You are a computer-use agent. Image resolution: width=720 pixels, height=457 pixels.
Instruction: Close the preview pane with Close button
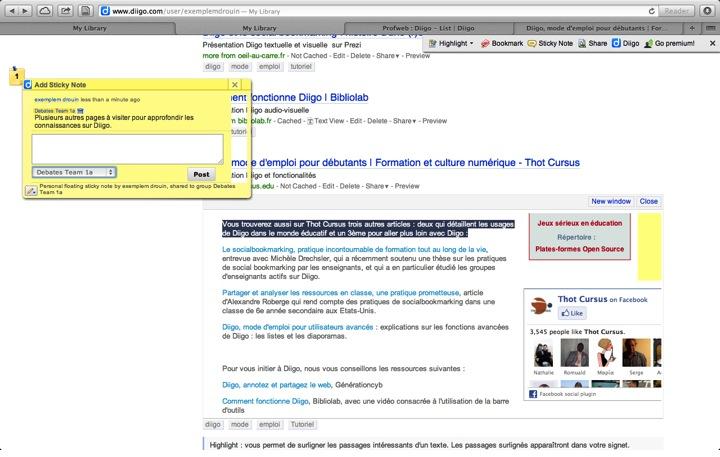click(648, 201)
